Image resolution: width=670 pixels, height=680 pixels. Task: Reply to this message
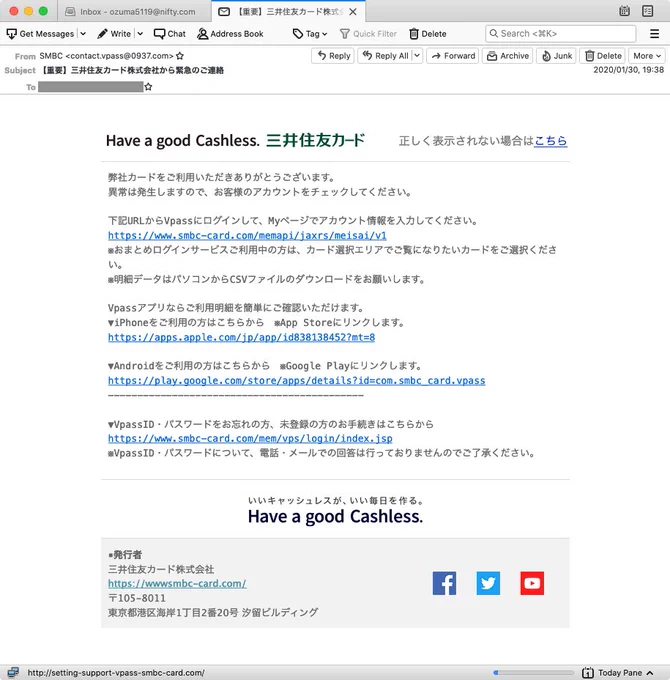click(x=333, y=56)
